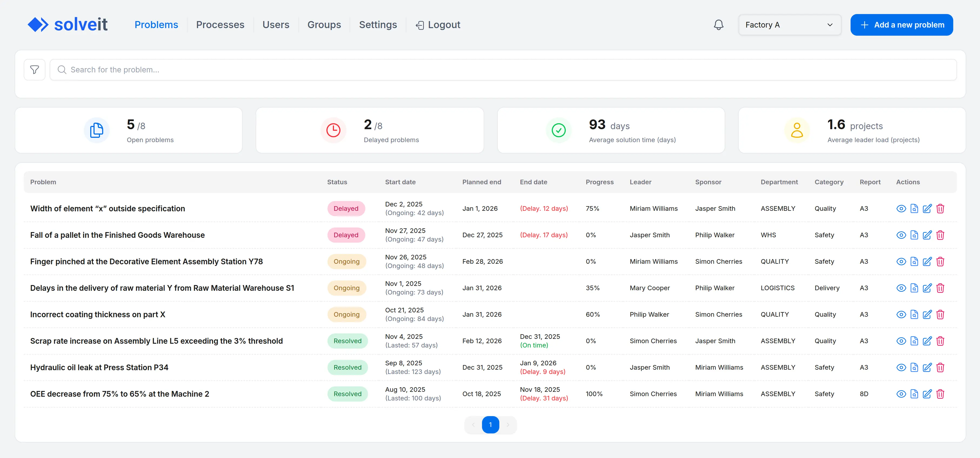Click the solveit logo icon
The image size is (980, 458).
tap(38, 24)
